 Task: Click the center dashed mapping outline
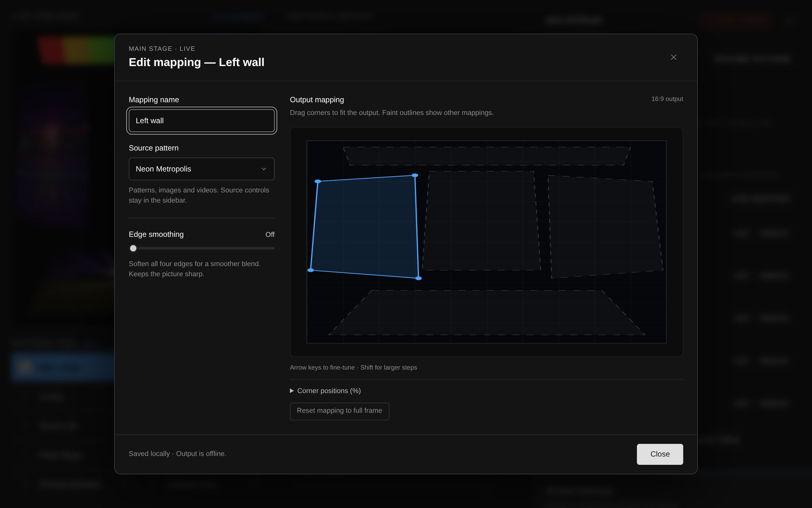coord(481,221)
